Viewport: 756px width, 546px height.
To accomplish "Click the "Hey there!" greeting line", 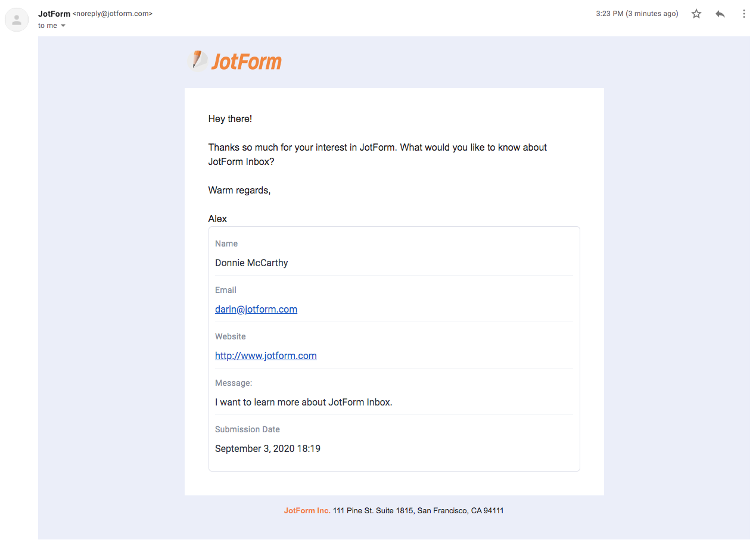I will click(x=230, y=118).
